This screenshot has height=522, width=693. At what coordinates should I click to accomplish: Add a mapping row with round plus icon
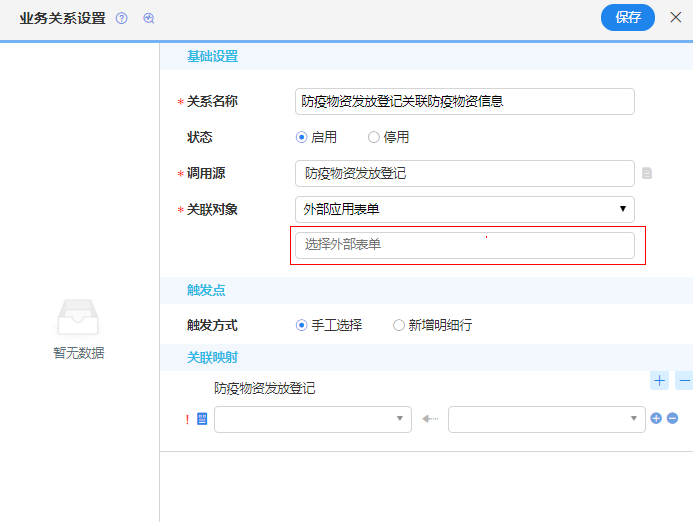click(656, 418)
